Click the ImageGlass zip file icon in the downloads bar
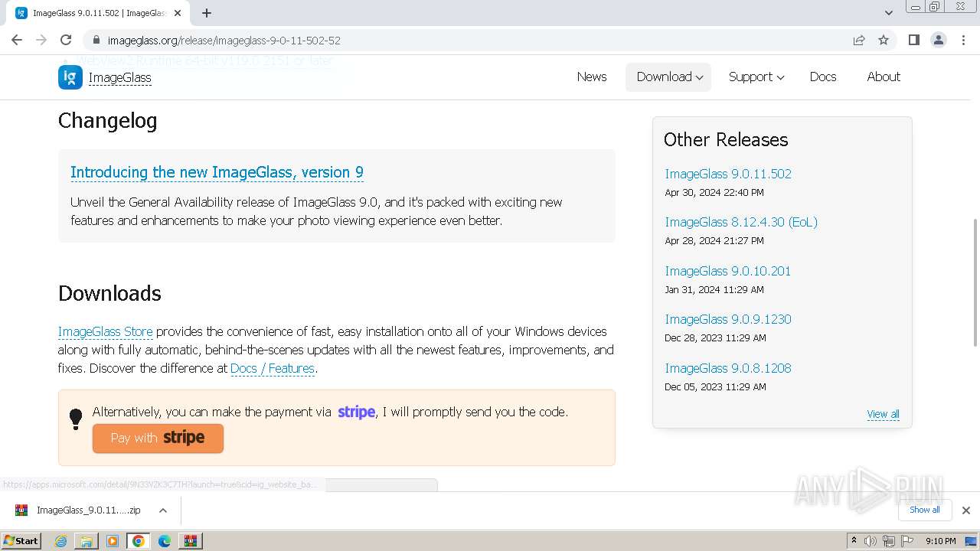This screenshot has height=551, width=980. pos(21,510)
